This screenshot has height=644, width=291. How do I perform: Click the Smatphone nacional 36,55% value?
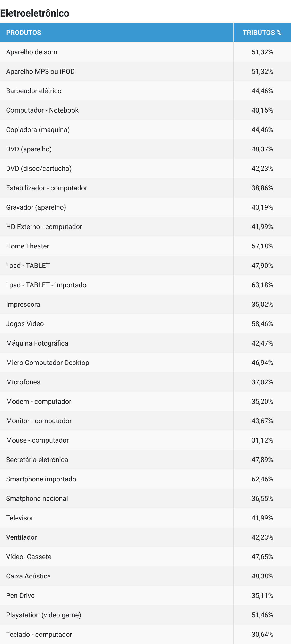(262, 498)
